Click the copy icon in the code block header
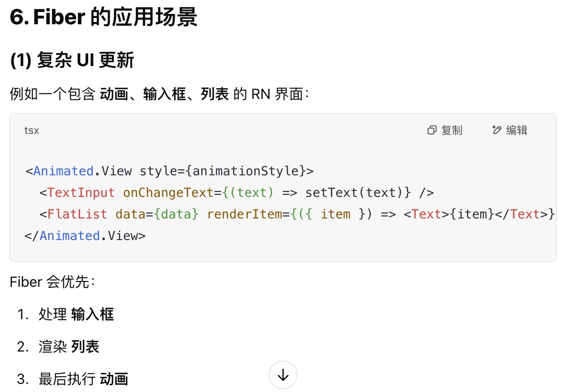 click(432, 130)
